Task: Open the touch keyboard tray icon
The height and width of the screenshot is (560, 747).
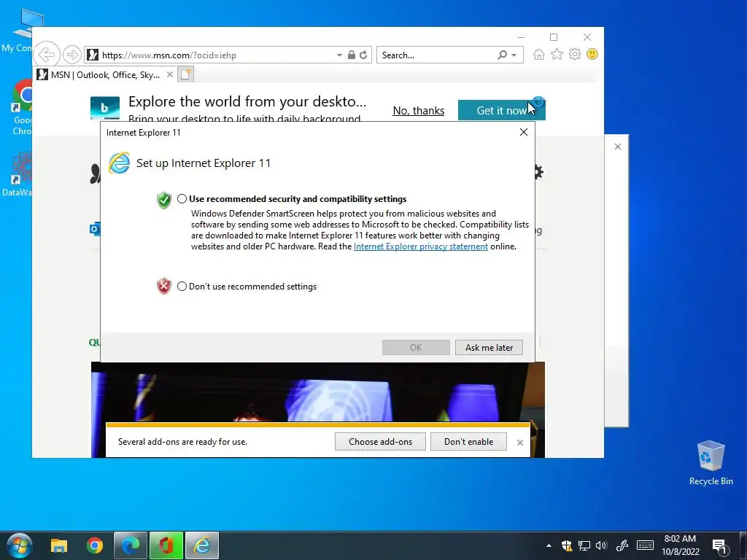Action: pyautogui.click(x=645, y=545)
